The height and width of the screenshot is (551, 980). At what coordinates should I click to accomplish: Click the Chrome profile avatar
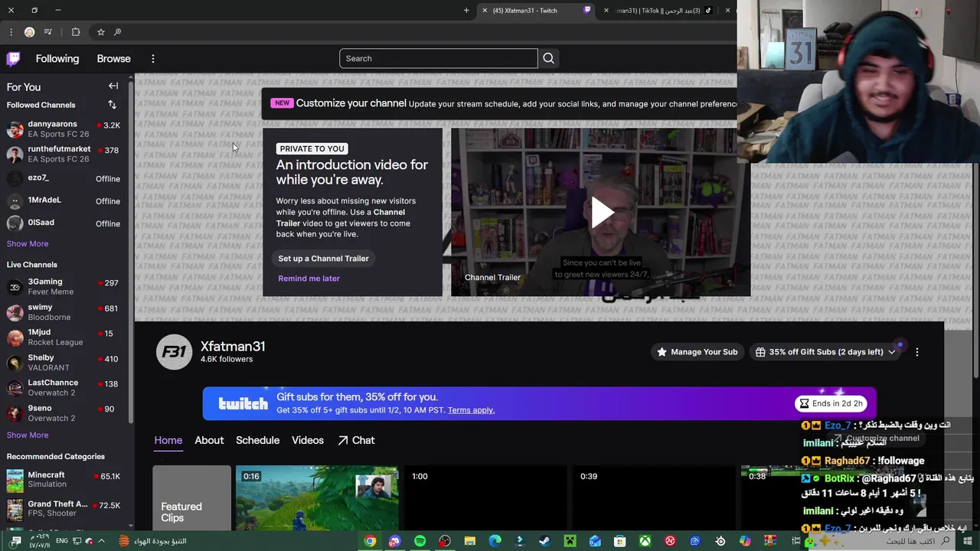(29, 32)
